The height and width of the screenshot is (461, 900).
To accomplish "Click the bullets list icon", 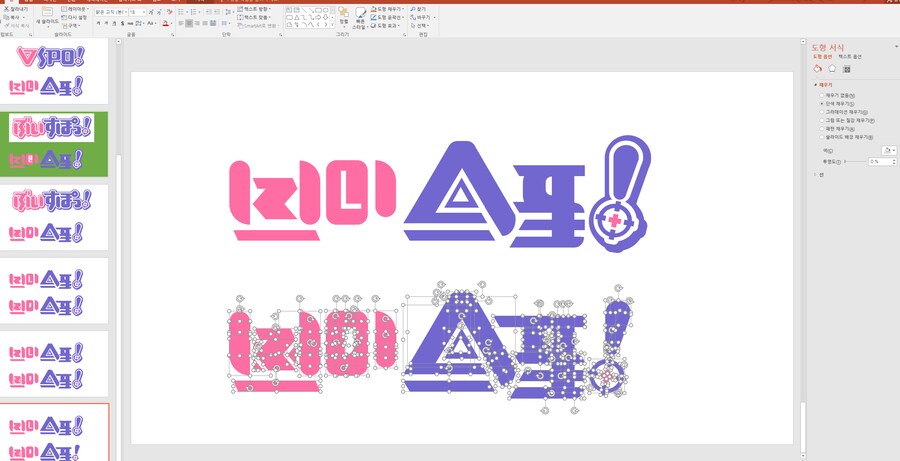I will [x=181, y=12].
